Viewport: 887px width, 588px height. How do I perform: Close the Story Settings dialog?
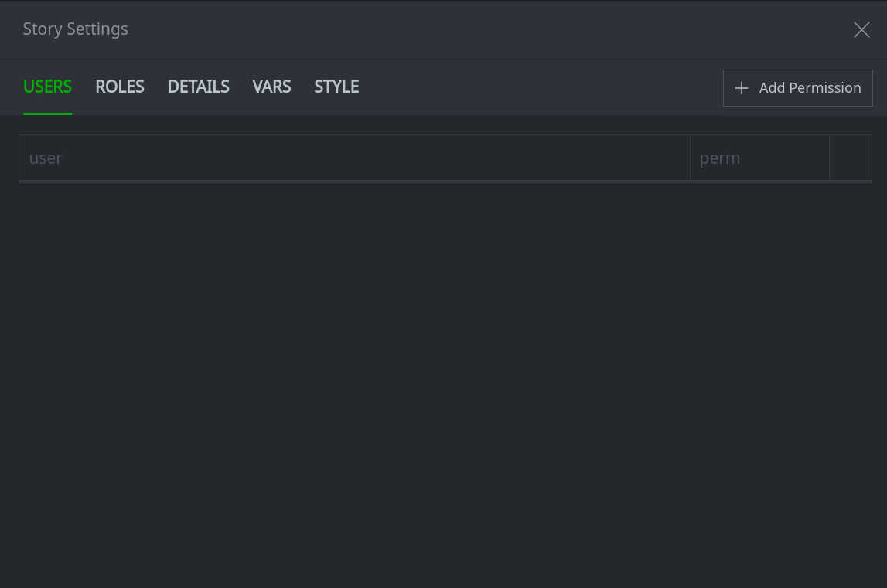tap(861, 30)
